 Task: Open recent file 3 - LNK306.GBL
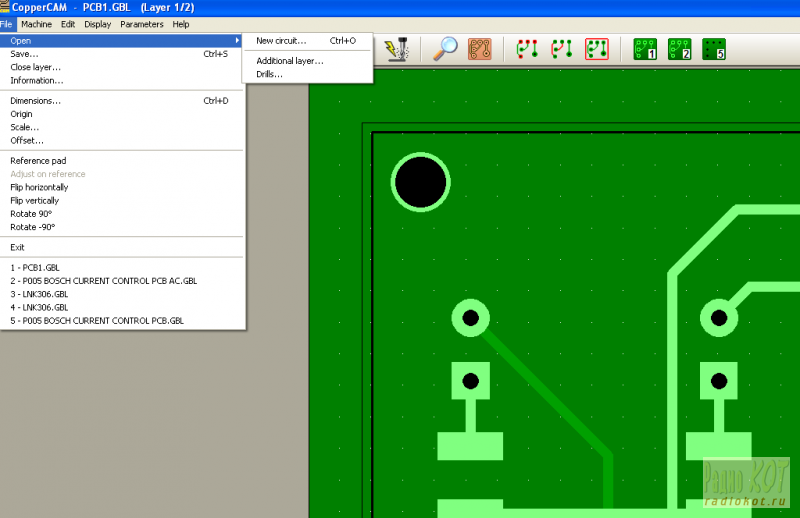(121, 294)
